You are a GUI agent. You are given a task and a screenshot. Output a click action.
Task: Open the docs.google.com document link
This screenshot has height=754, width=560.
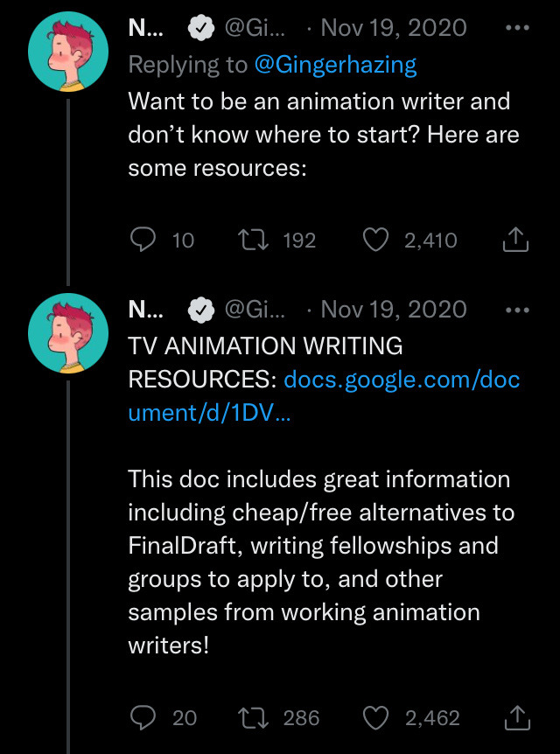point(401,380)
